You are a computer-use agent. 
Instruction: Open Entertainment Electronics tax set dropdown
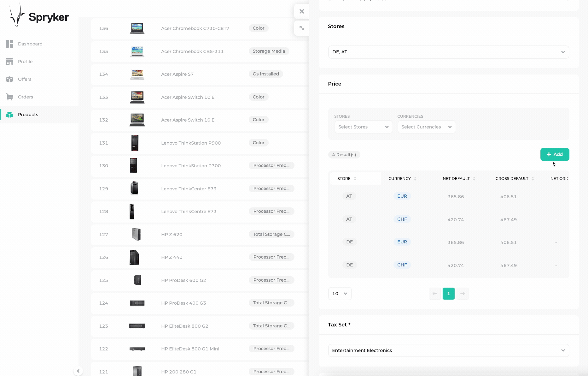pyautogui.click(x=449, y=350)
